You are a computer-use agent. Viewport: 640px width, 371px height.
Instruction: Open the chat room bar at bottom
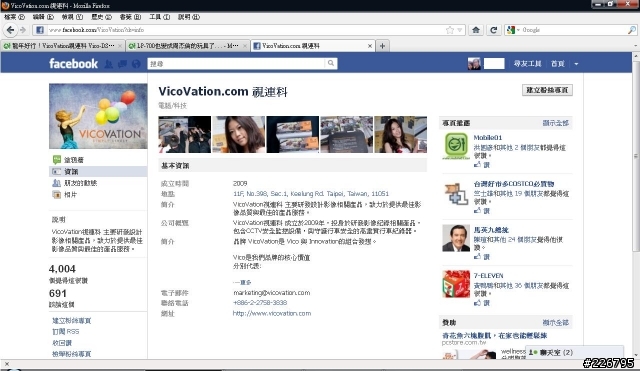(575, 352)
